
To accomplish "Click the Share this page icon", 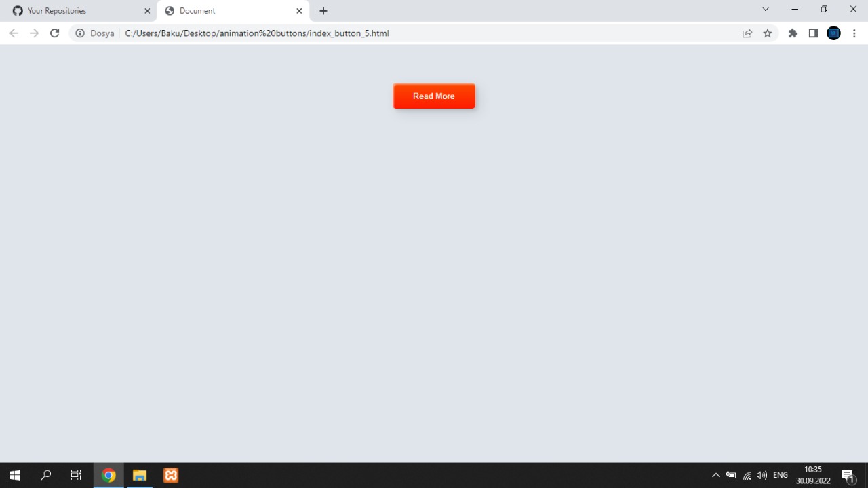I will click(x=747, y=33).
